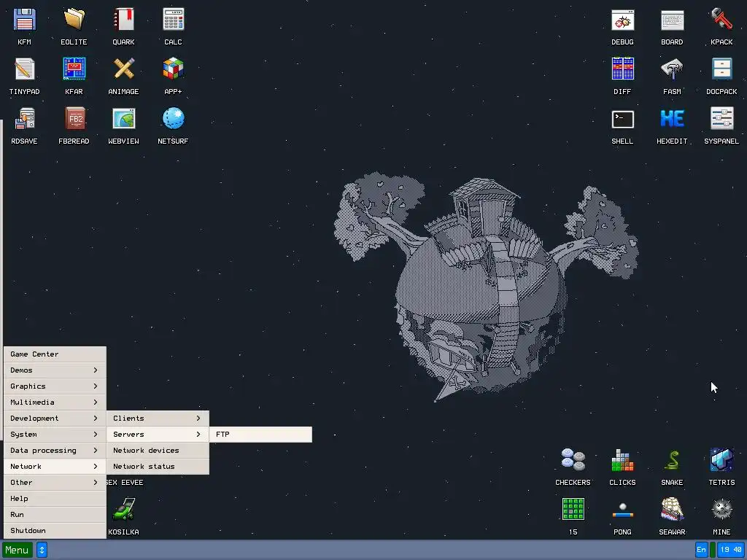Open the HEXEDIT icon
This screenshot has width=747, height=560.
(x=672, y=119)
